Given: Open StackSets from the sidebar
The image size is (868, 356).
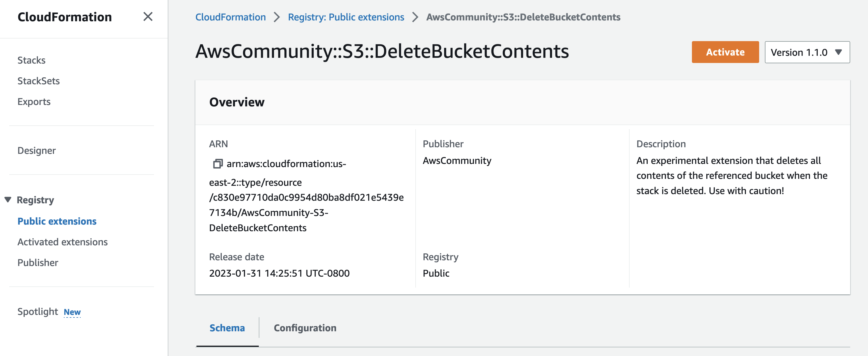Looking at the screenshot, I should [38, 81].
